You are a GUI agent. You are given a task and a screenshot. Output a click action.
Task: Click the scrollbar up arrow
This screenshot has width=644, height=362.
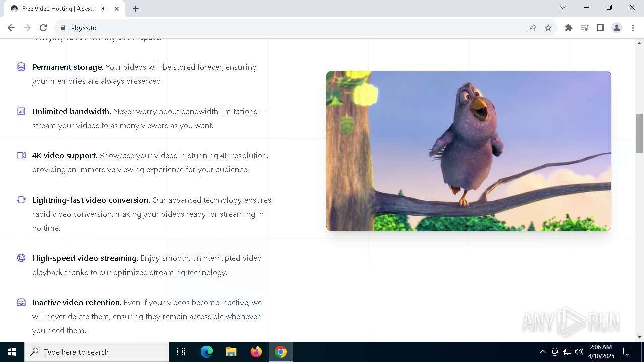coord(639,42)
